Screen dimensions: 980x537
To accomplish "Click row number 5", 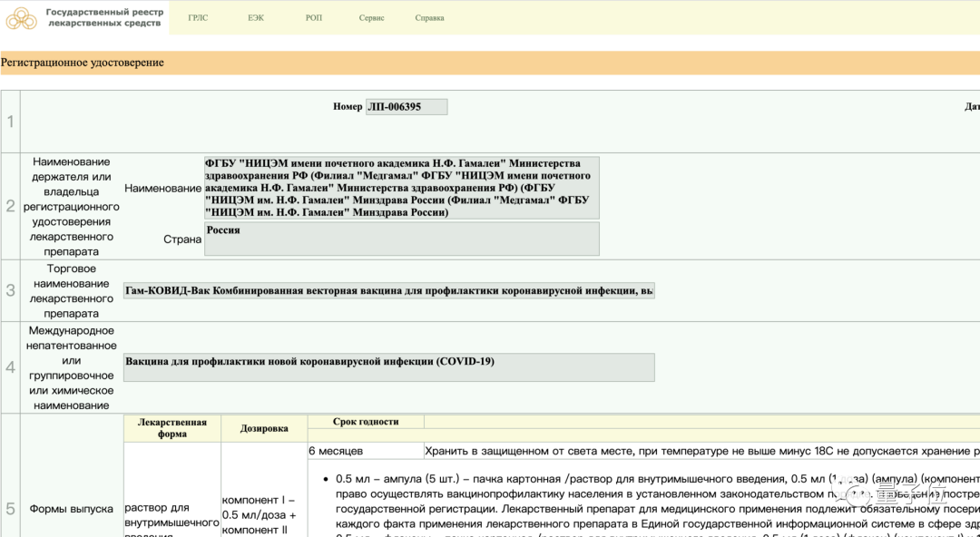I will pos(10,508).
